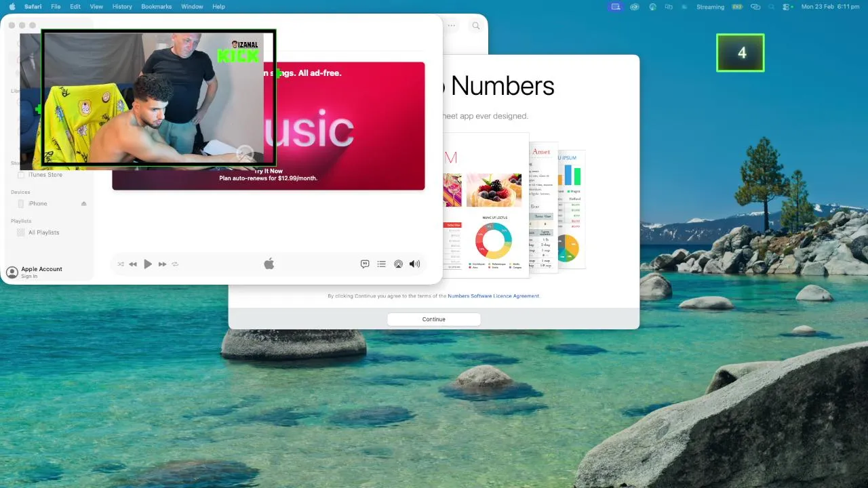The height and width of the screenshot is (488, 868).
Task: Show lyrics in the Music window
Action: tap(365, 264)
